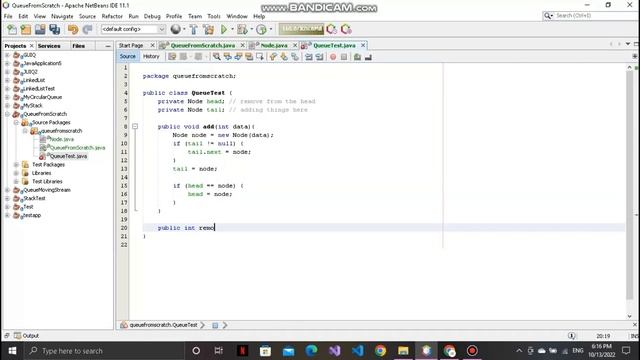Open the Services tab
This screenshot has width=640, height=360.
pos(49,46)
